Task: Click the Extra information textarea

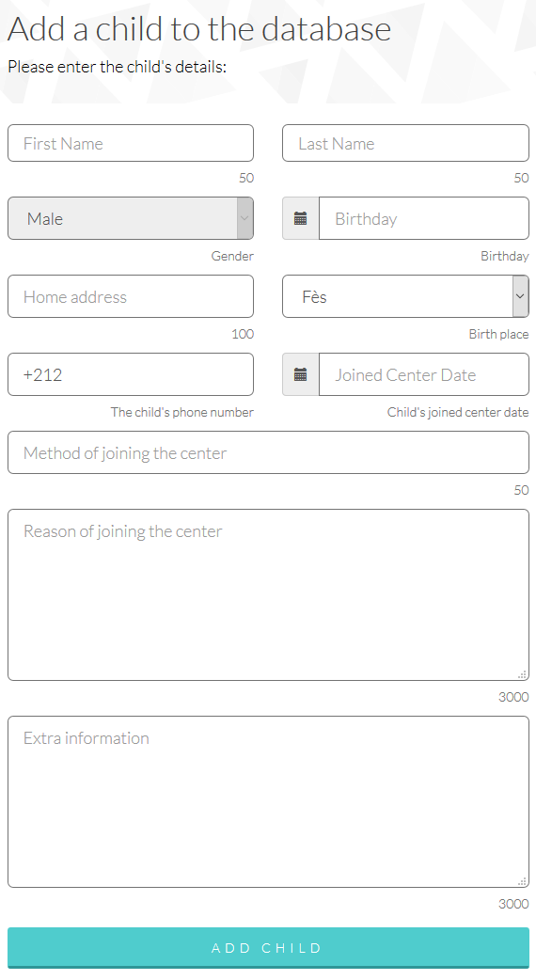Action: tap(268, 802)
